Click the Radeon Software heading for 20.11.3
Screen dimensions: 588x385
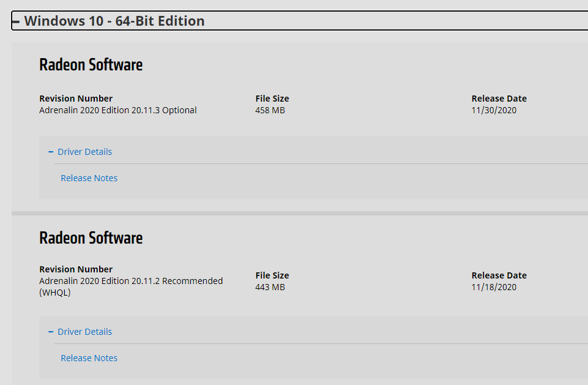point(91,64)
